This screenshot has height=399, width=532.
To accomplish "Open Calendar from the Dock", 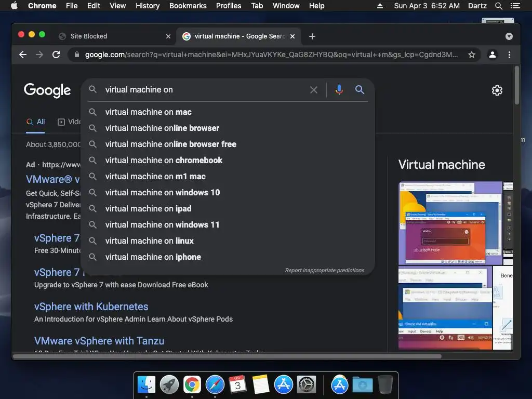I will pyautogui.click(x=237, y=385).
